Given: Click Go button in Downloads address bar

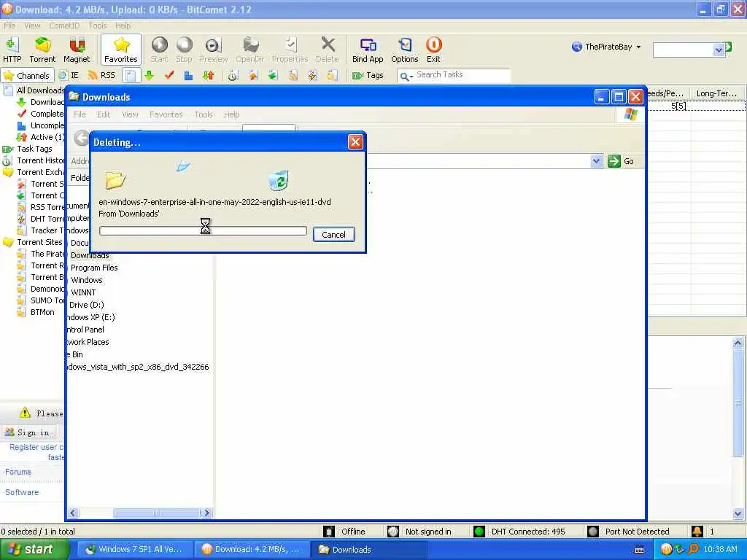Looking at the screenshot, I should pos(622,161).
